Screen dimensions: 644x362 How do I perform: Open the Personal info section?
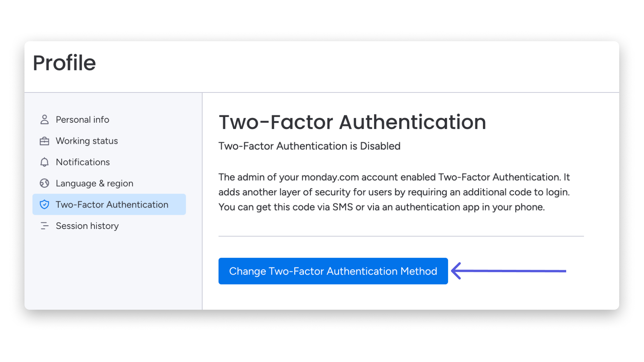[83, 120]
